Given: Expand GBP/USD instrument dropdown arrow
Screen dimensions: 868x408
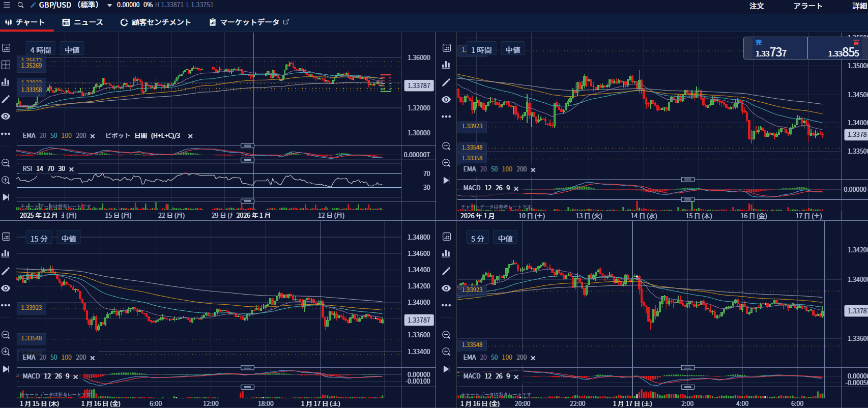Looking at the screenshot, I should point(109,5).
